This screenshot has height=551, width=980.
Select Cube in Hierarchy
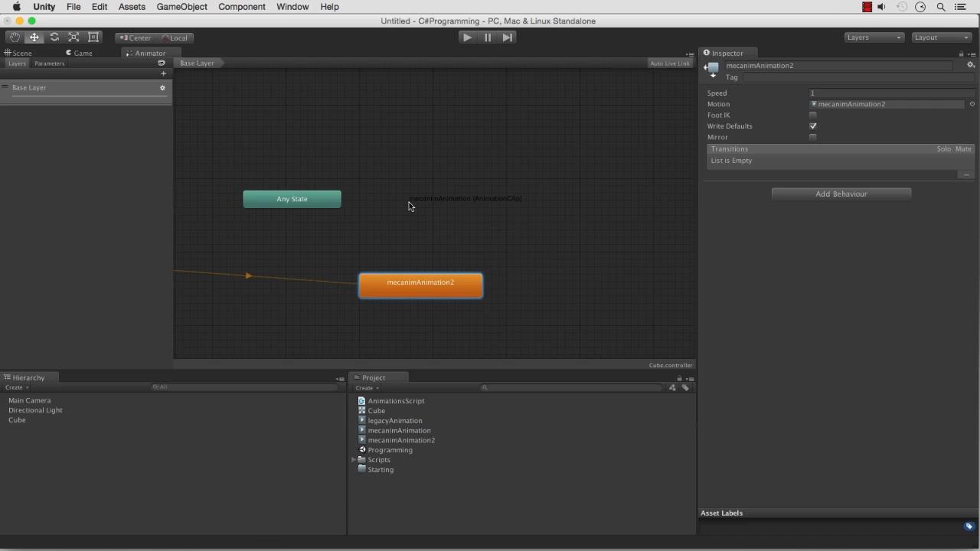tap(17, 420)
